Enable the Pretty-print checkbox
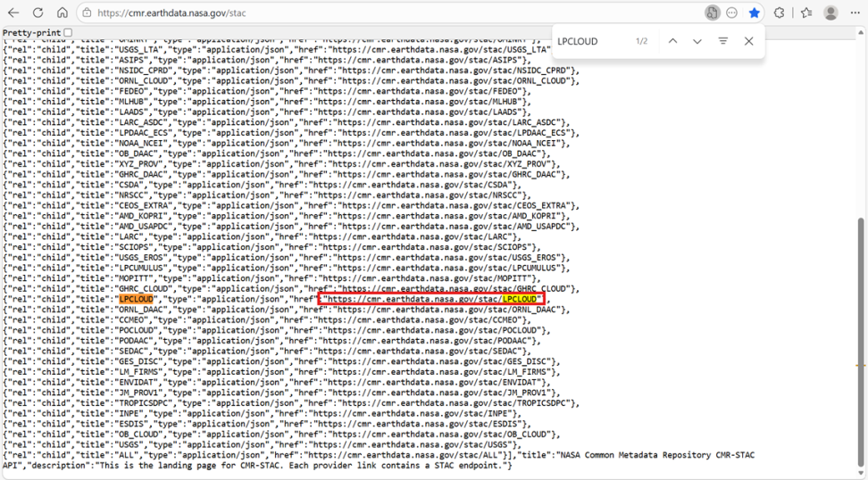Screen dimensions: 868x480 click(x=68, y=33)
